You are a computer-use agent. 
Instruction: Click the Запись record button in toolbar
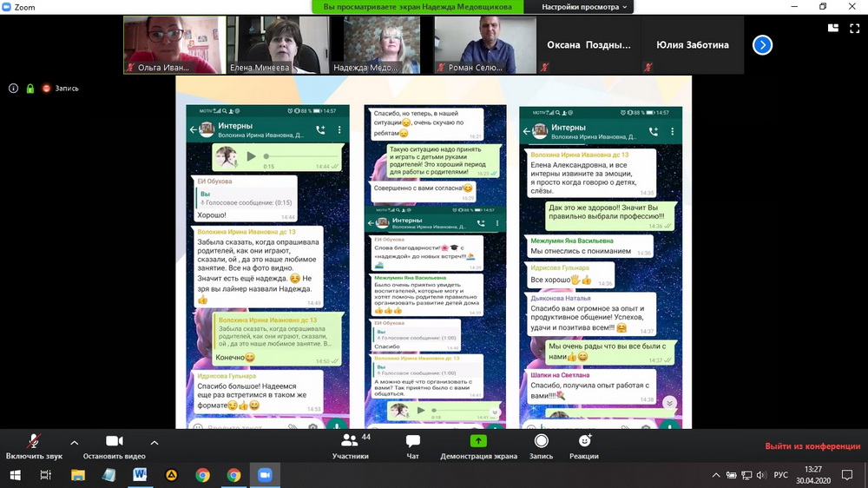click(541, 446)
